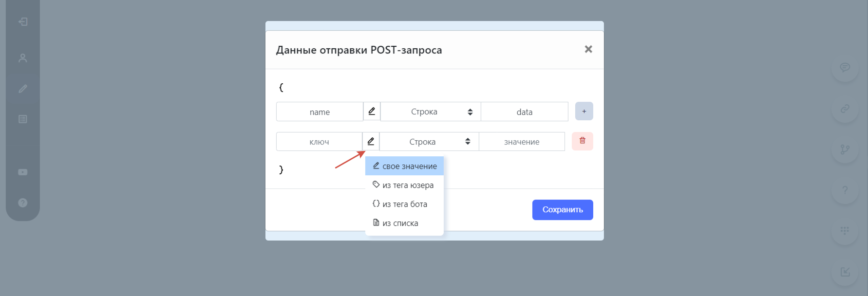Image resolution: width=868 pixels, height=296 pixels.
Task: Open Строка type dropdown in name row
Action: [431, 111]
